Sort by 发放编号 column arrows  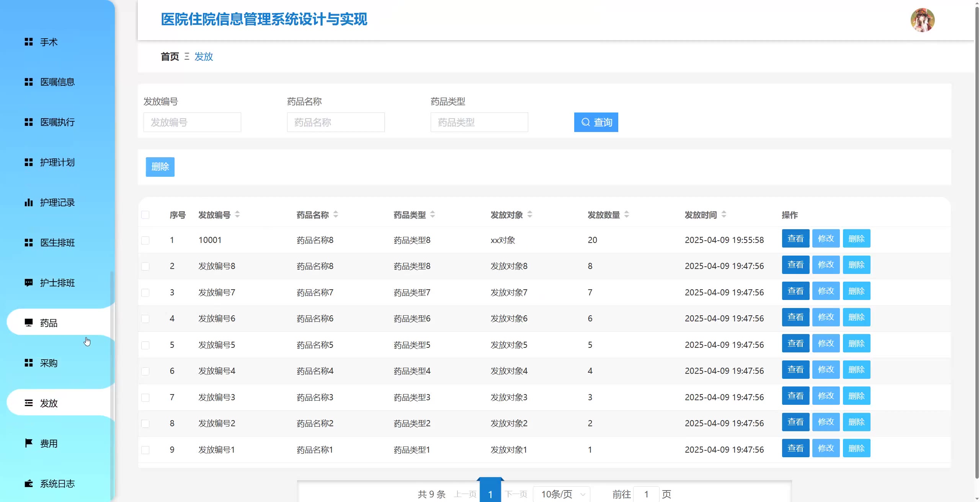tap(237, 214)
